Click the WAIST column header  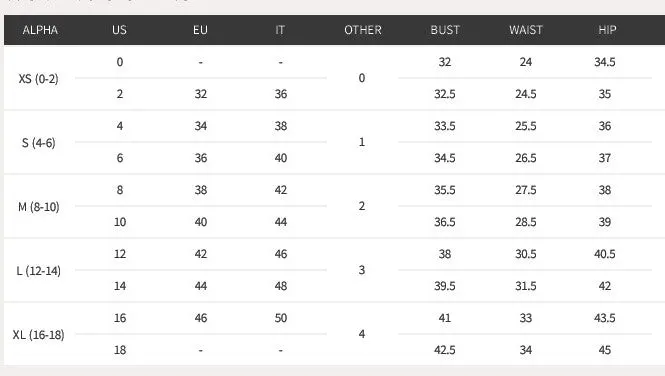[526, 30]
